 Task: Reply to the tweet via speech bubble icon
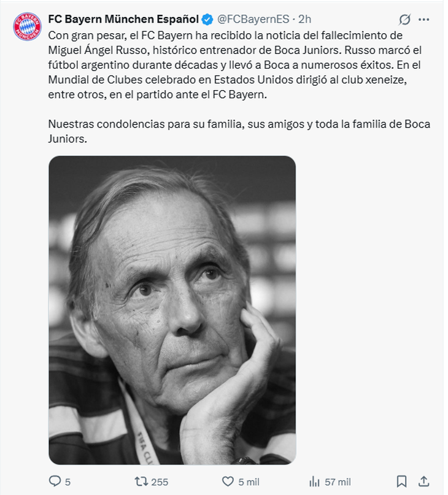coord(55,481)
